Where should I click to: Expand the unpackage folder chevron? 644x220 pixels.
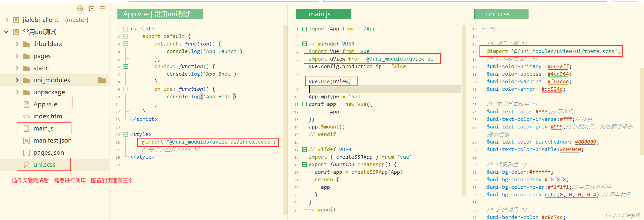click(x=17, y=92)
